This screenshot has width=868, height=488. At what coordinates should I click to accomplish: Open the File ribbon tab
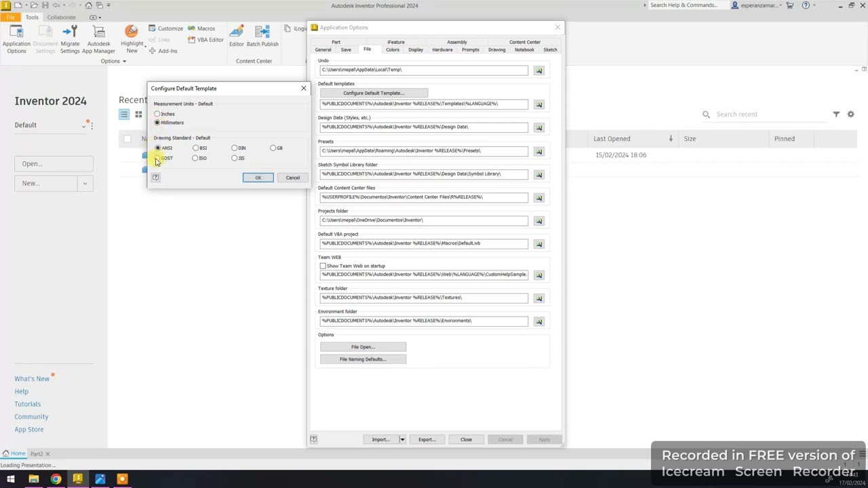pos(10,17)
